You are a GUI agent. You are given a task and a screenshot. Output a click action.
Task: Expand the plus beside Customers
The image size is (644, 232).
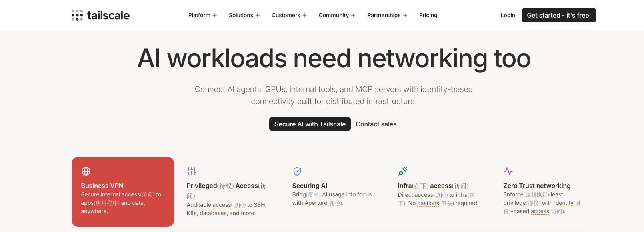(x=305, y=15)
